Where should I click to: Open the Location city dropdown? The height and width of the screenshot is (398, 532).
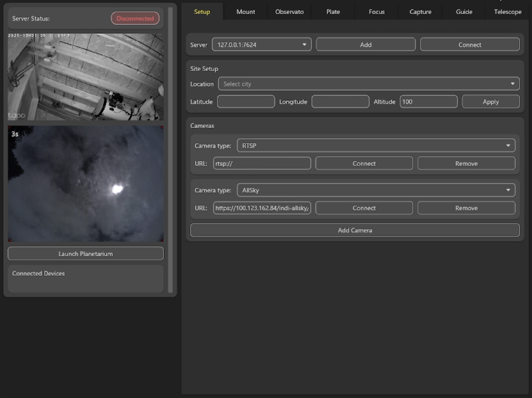368,84
